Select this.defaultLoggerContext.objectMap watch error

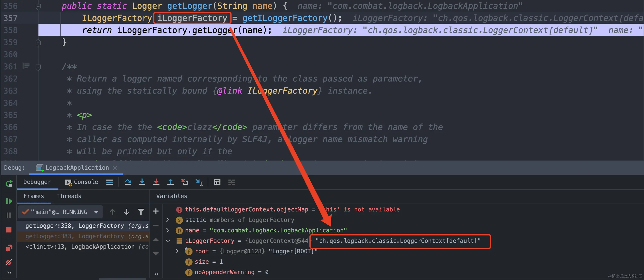[288, 210]
